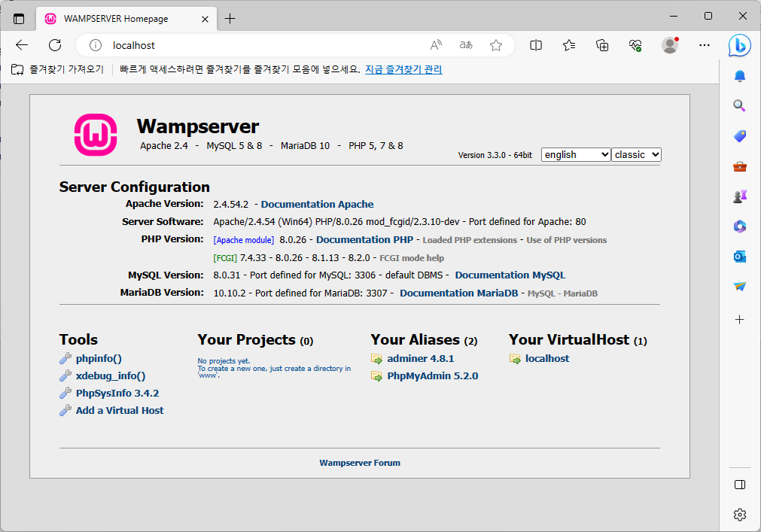Click the refresh icon in the browser toolbar

(54, 45)
